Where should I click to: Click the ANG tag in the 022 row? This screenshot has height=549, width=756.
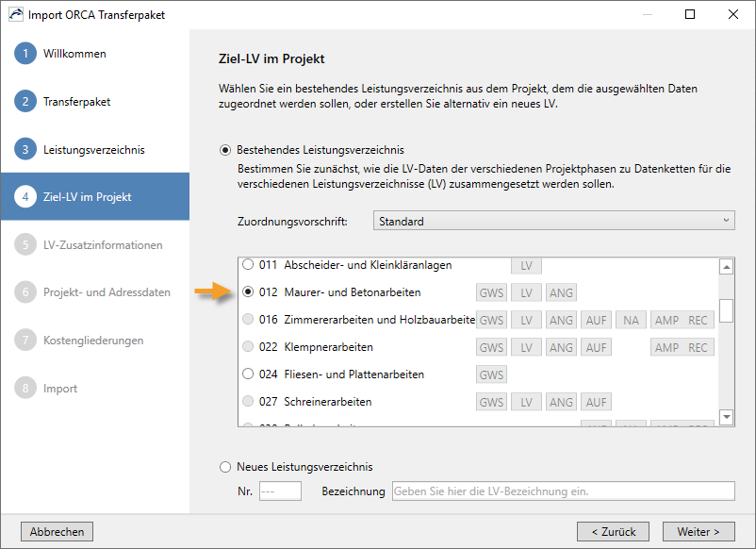point(561,347)
